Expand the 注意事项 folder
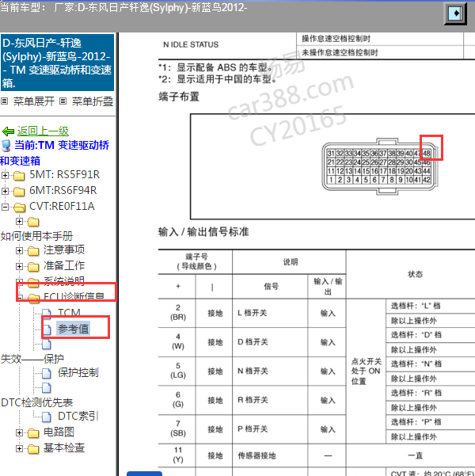Image resolution: width=475 pixels, height=476 pixels. tap(20, 250)
